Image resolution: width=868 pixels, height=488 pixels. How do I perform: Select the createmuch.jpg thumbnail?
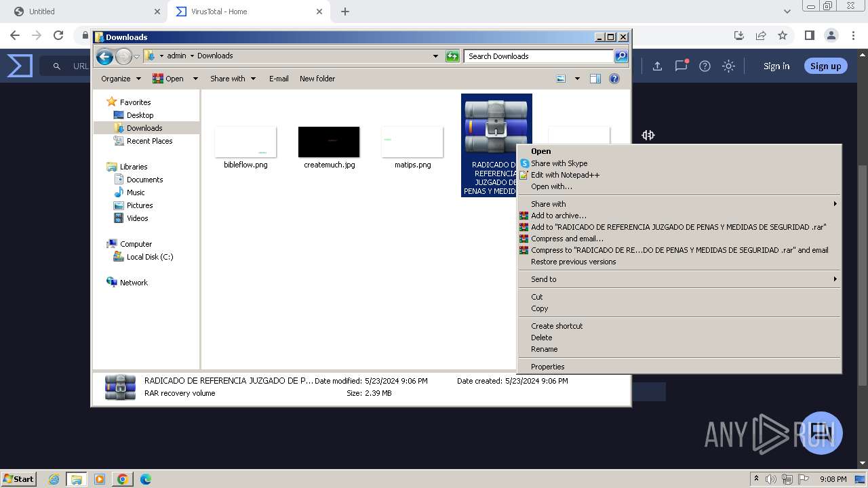coord(329,142)
